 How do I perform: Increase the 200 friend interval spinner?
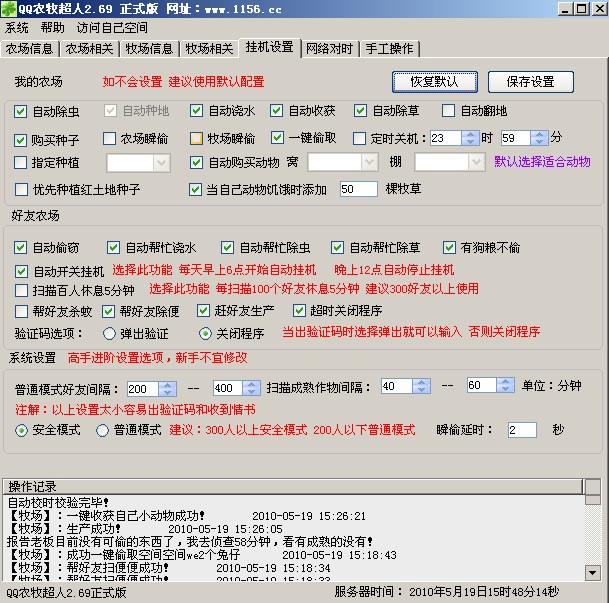click(167, 385)
